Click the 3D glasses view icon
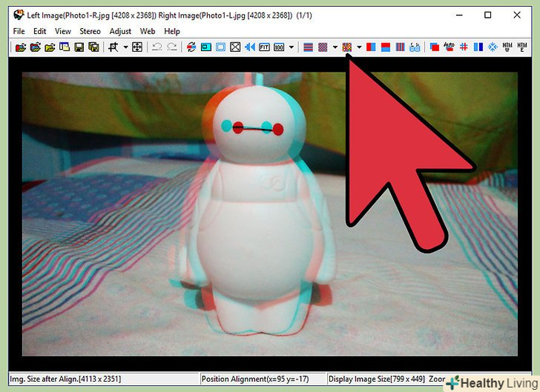 [415, 47]
